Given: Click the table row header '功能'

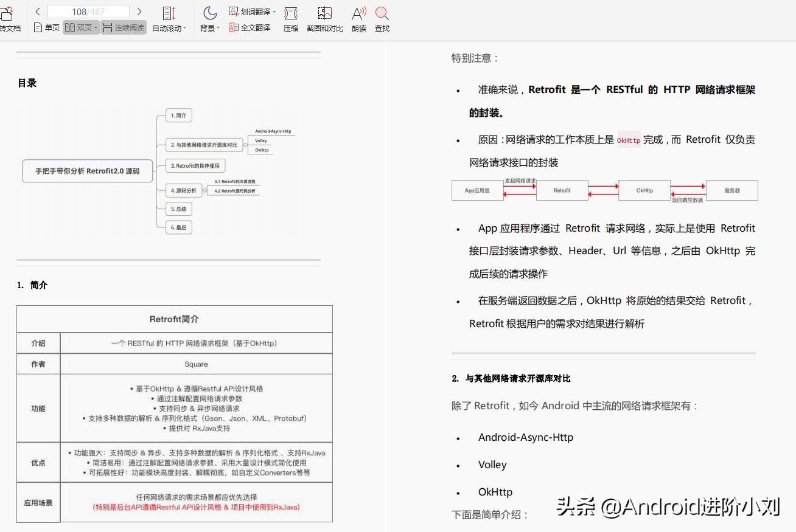Looking at the screenshot, I should point(38,409).
